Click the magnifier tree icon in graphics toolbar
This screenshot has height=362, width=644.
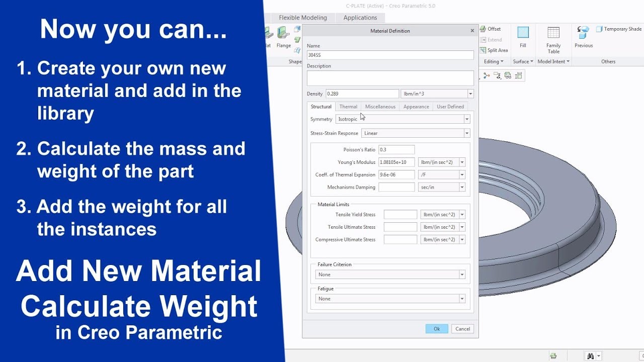(497, 75)
